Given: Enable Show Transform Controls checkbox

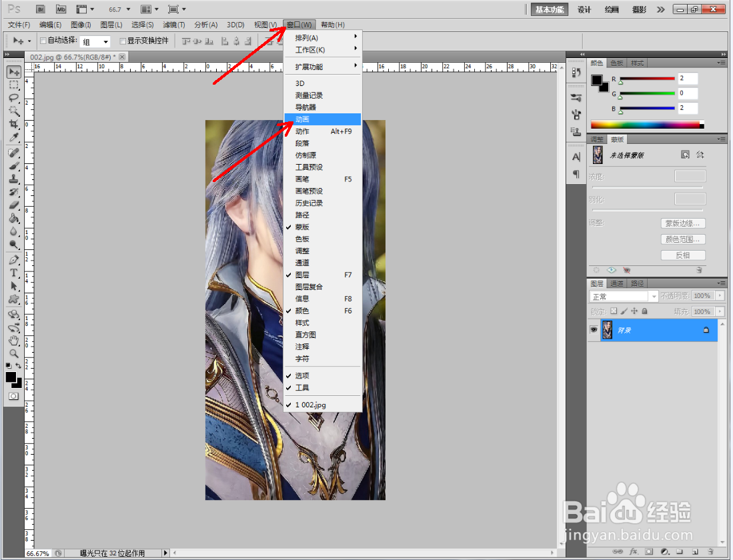Looking at the screenshot, I should [x=123, y=41].
